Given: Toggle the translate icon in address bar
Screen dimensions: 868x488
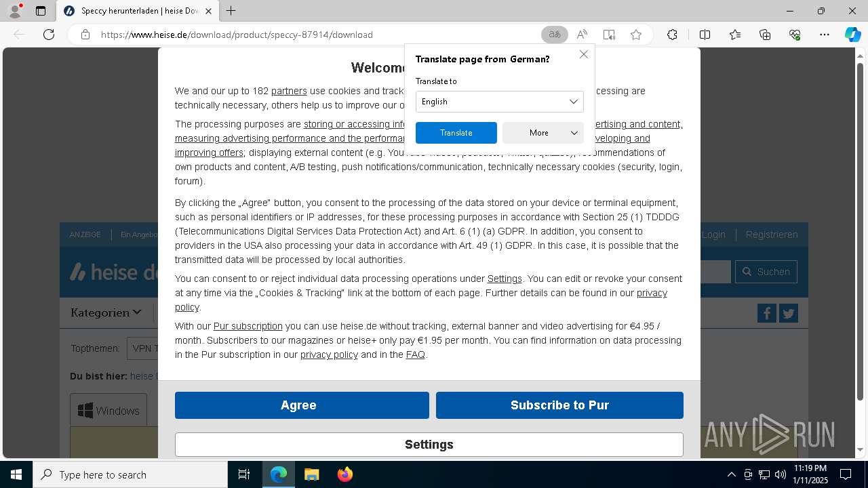Looking at the screenshot, I should [x=555, y=35].
